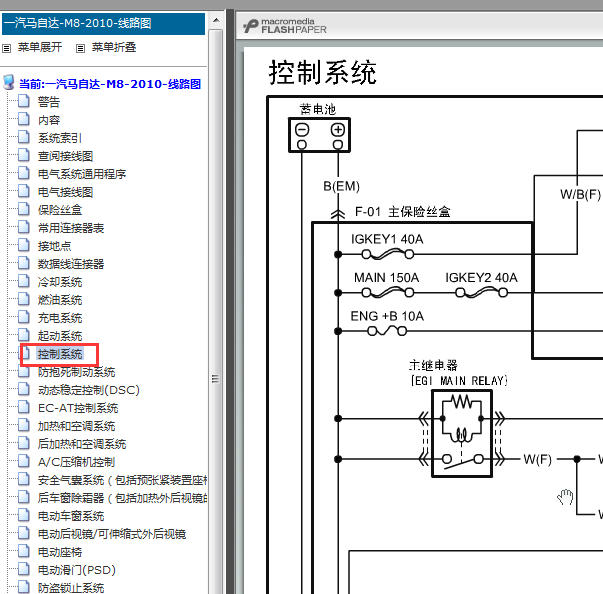Select root node 当前:一汽马自达-M8-2010-线路图
Viewport: 603px width, 594px height.
[110, 84]
